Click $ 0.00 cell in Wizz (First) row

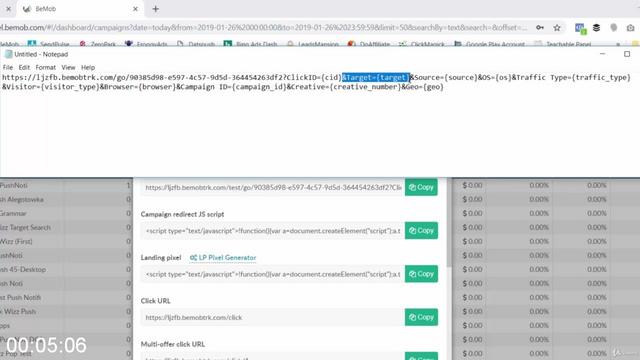[x=472, y=241]
